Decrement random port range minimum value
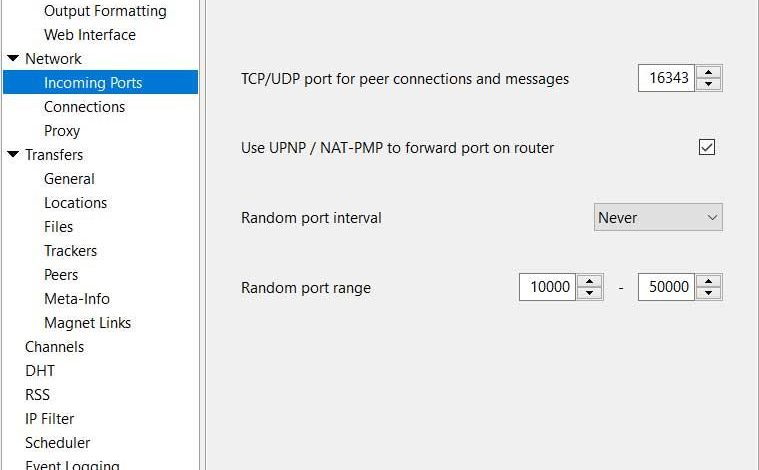The width and height of the screenshot is (759, 470). pos(589,293)
